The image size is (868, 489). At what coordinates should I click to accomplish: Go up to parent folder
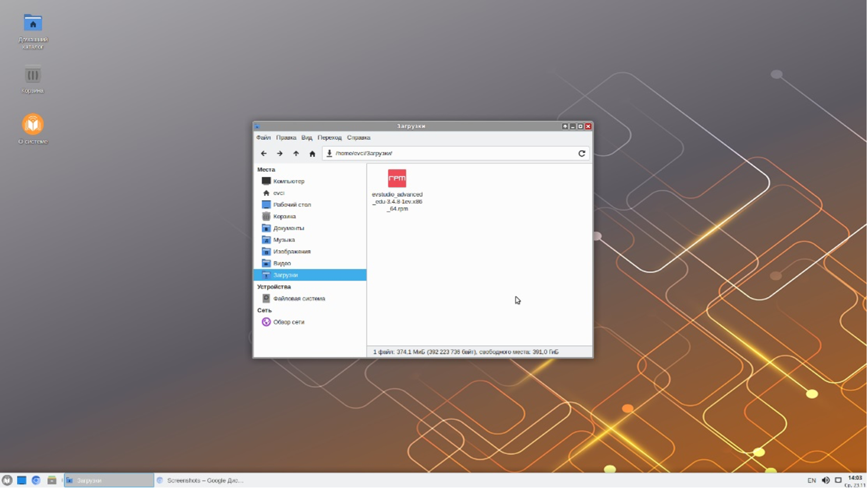click(296, 153)
